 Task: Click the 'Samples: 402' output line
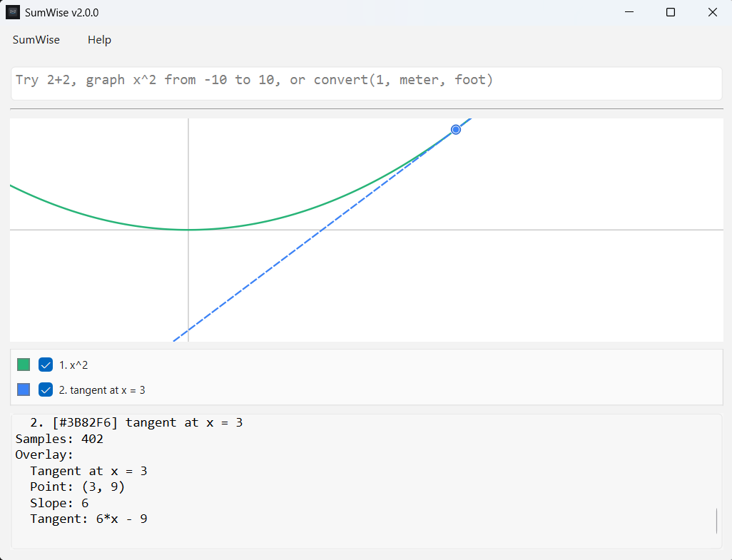point(59,439)
